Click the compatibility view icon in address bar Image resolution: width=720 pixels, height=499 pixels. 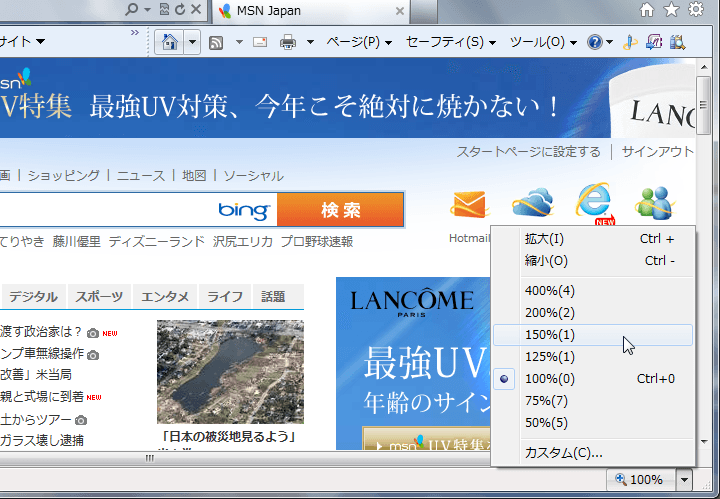(x=164, y=9)
